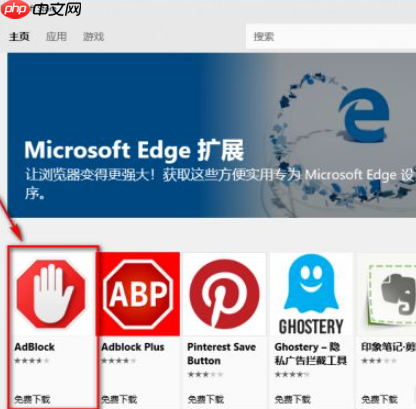
Task: Click 免费下载 under AdBlock
Action: pos(32,399)
